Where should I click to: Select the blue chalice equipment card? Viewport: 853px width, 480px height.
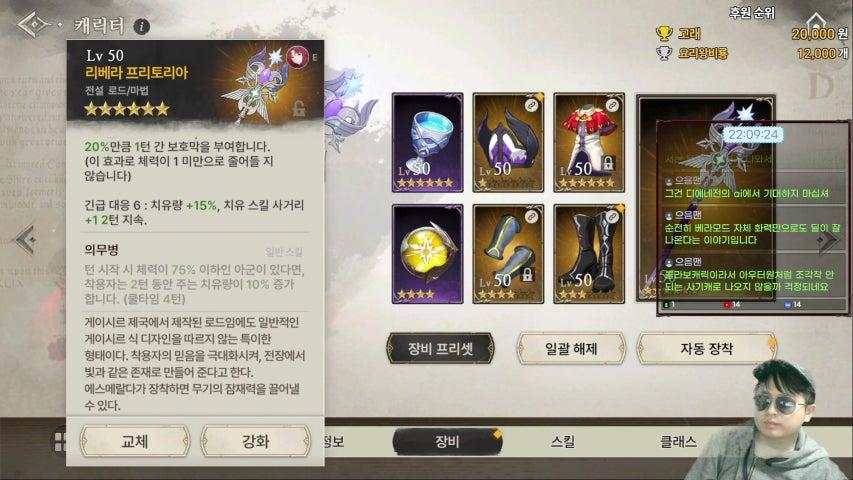click(428, 143)
